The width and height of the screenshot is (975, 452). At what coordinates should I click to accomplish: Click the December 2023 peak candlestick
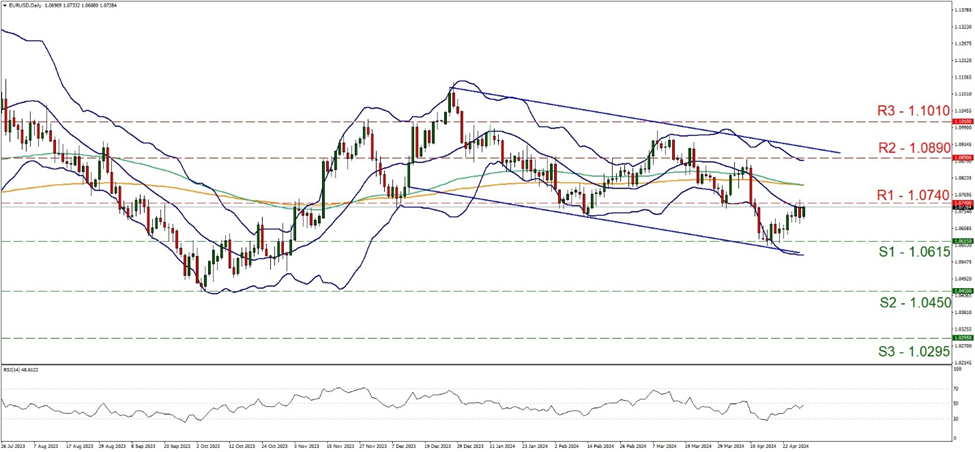coord(452,98)
